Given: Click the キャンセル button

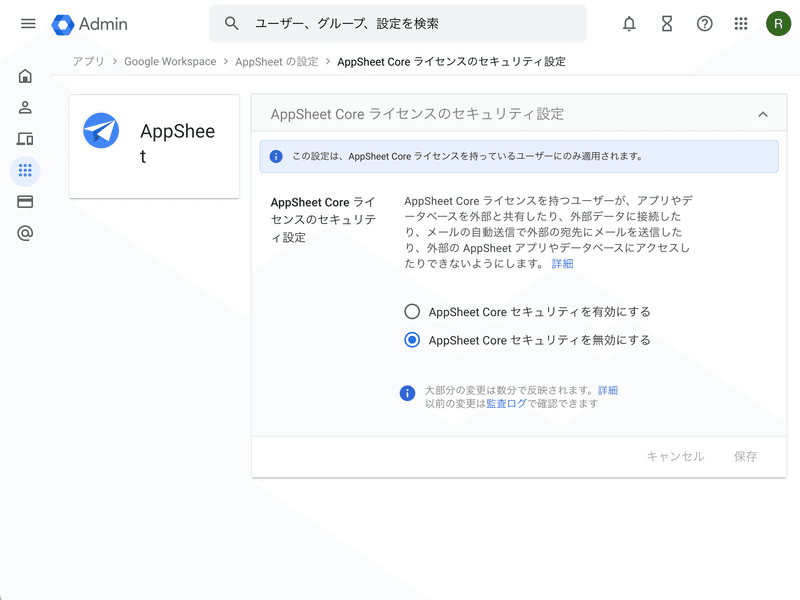Looking at the screenshot, I should pyautogui.click(x=675, y=456).
